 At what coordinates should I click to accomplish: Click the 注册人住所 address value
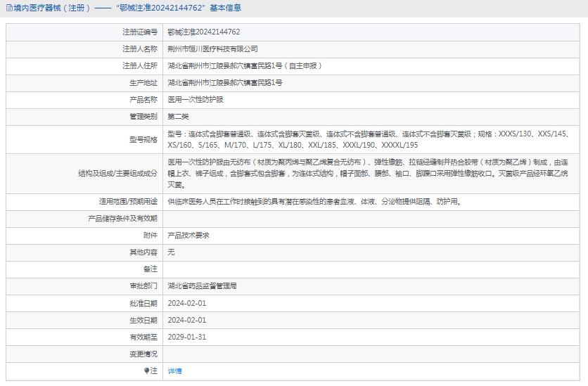click(x=245, y=66)
